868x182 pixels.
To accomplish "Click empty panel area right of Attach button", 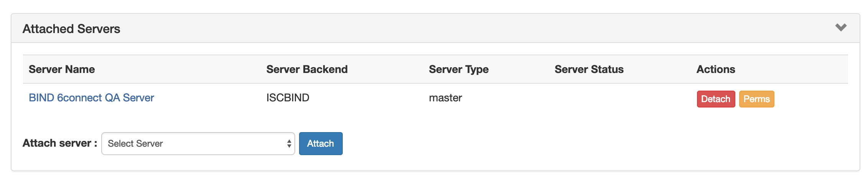I will (575, 144).
